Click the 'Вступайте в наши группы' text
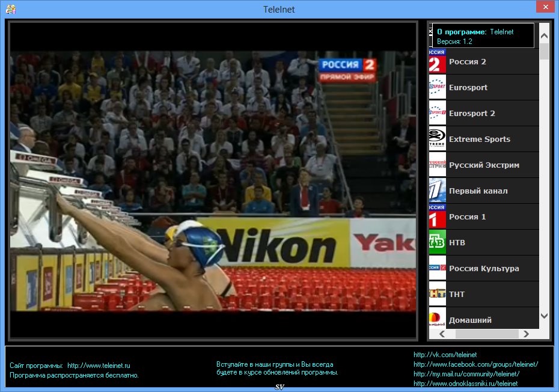 [277, 368]
